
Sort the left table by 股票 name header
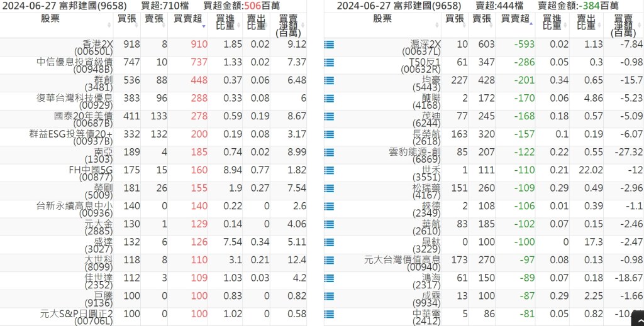pyautogui.click(x=50, y=19)
